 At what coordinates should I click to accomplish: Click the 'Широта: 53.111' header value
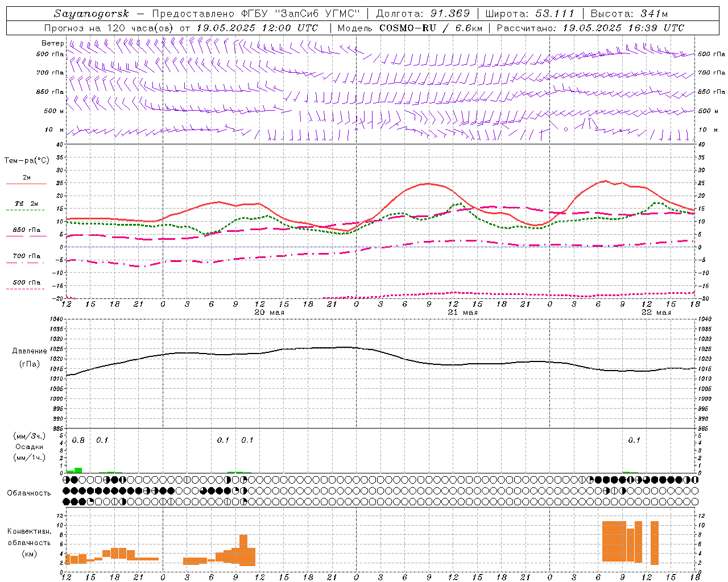click(530, 14)
